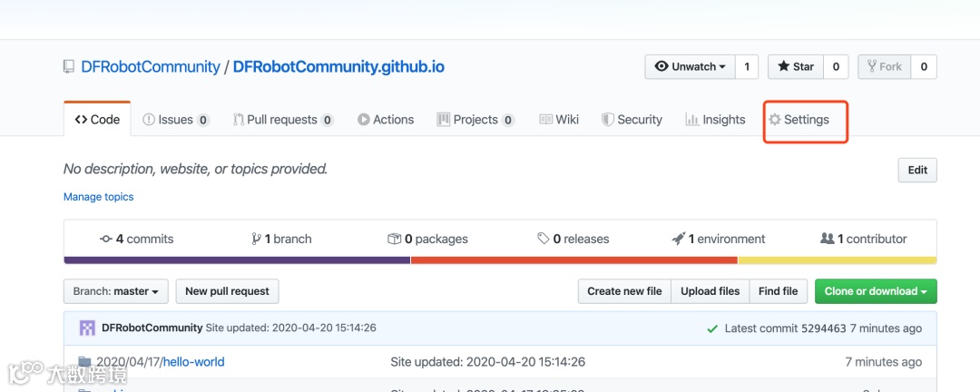
Task: View the 0 releases page
Action: 573,239
